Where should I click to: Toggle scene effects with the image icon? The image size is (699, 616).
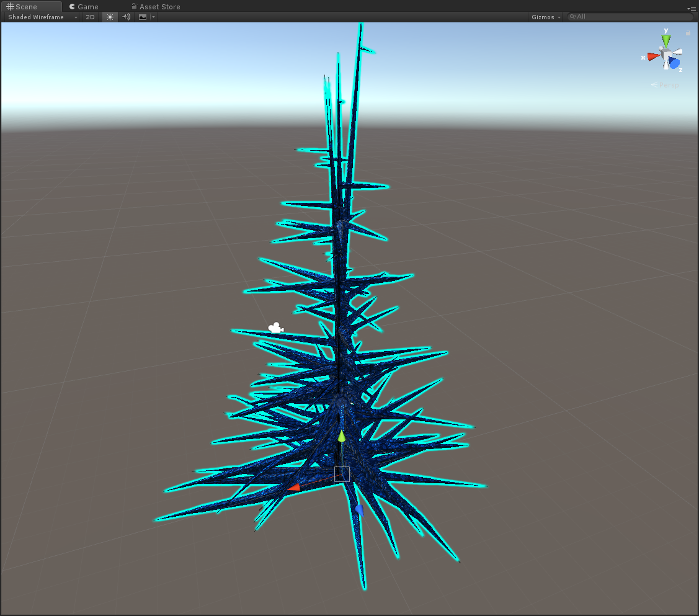tap(142, 17)
